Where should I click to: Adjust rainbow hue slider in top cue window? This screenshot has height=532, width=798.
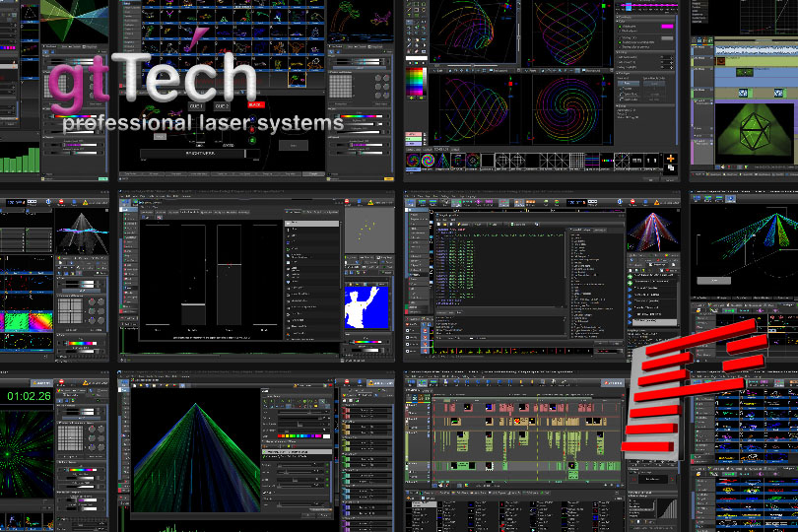359,116
